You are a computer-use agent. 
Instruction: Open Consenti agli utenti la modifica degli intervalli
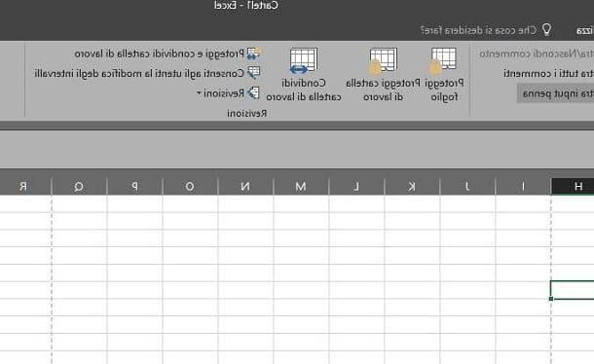(x=148, y=73)
